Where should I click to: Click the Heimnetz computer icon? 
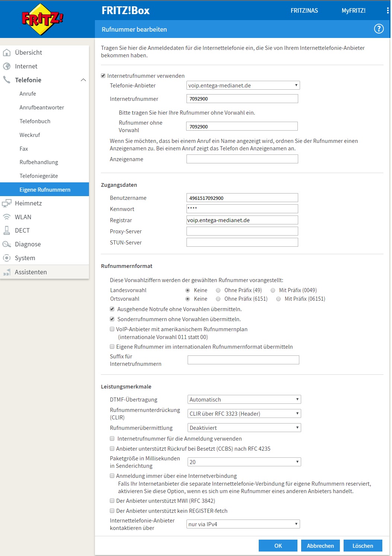click(7, 203)
